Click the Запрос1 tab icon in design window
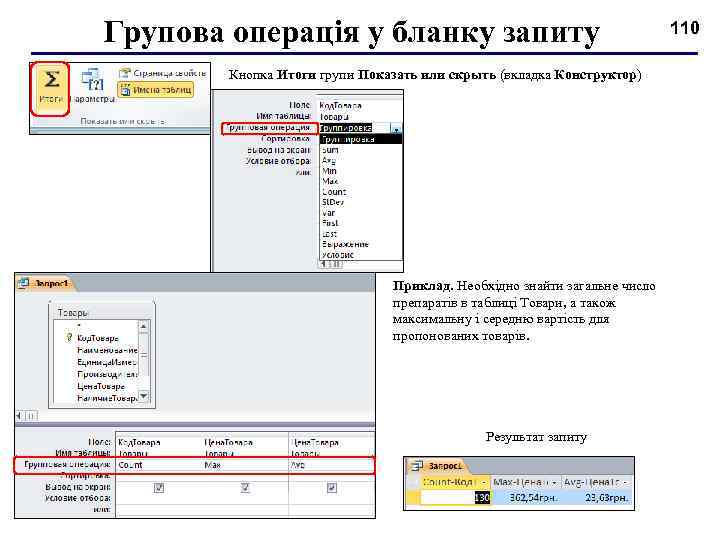This screenshot has width=720, height=540. pyautogui.click(x=23, y=283)
